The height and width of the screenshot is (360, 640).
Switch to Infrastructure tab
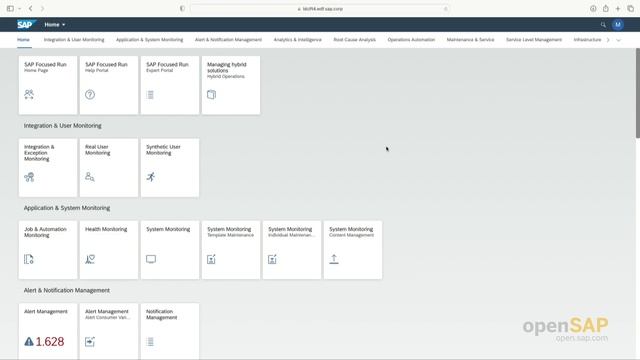(587, 40)
